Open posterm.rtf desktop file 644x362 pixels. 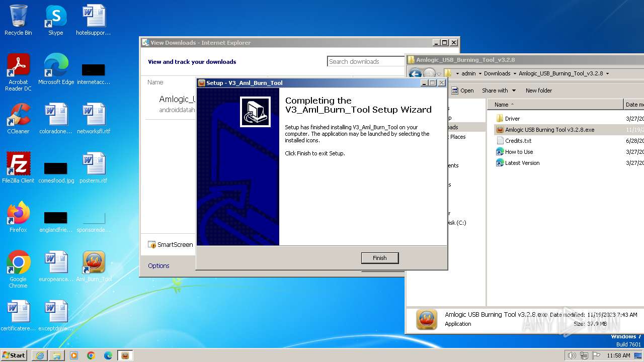coord(94,168)
